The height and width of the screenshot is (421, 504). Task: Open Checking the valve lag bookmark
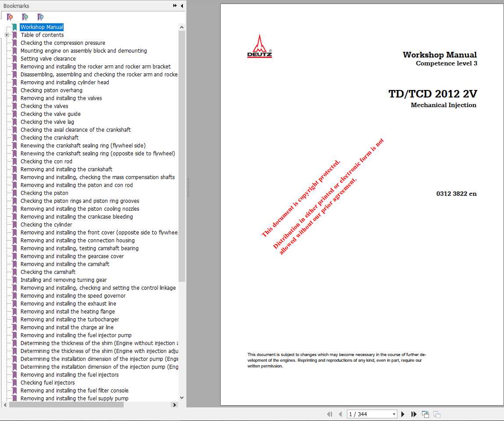coord(47,122)
